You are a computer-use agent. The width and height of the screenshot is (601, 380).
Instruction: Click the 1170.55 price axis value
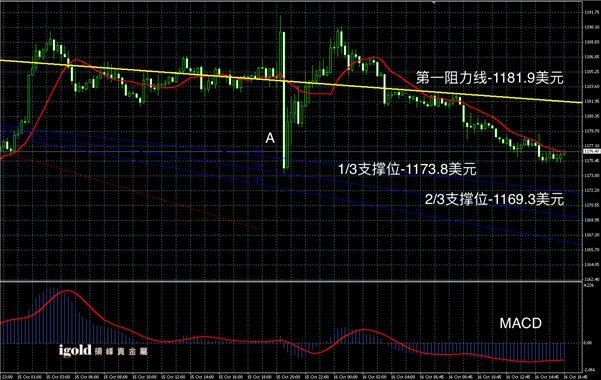(592, 205)
